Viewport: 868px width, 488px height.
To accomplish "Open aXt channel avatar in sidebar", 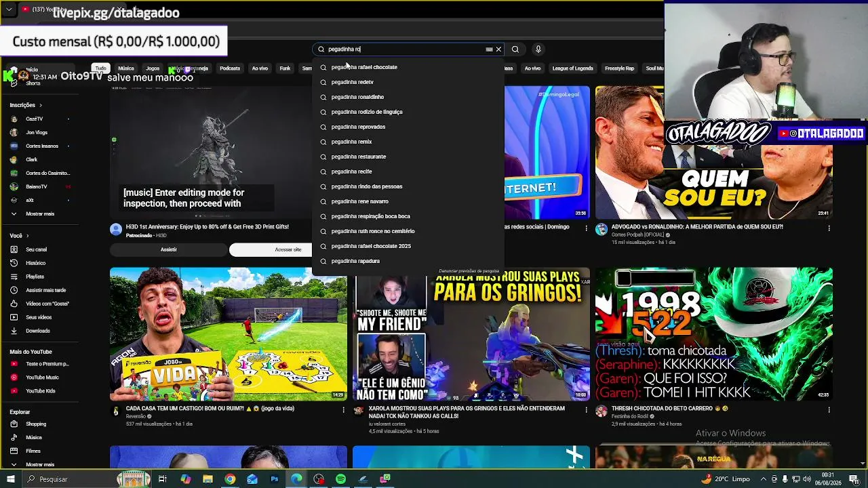I will point(14,201).
